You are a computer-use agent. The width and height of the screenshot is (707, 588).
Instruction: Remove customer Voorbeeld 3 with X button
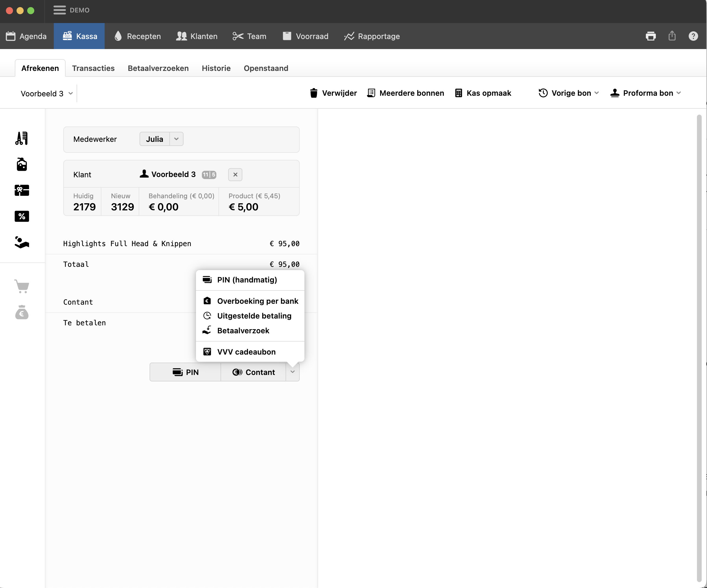235,174
